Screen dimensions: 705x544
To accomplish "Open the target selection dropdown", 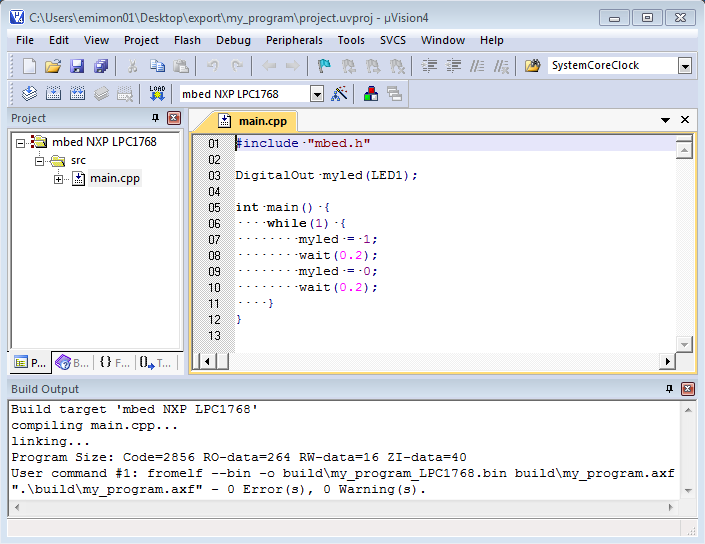I will (x=317, y=94).
